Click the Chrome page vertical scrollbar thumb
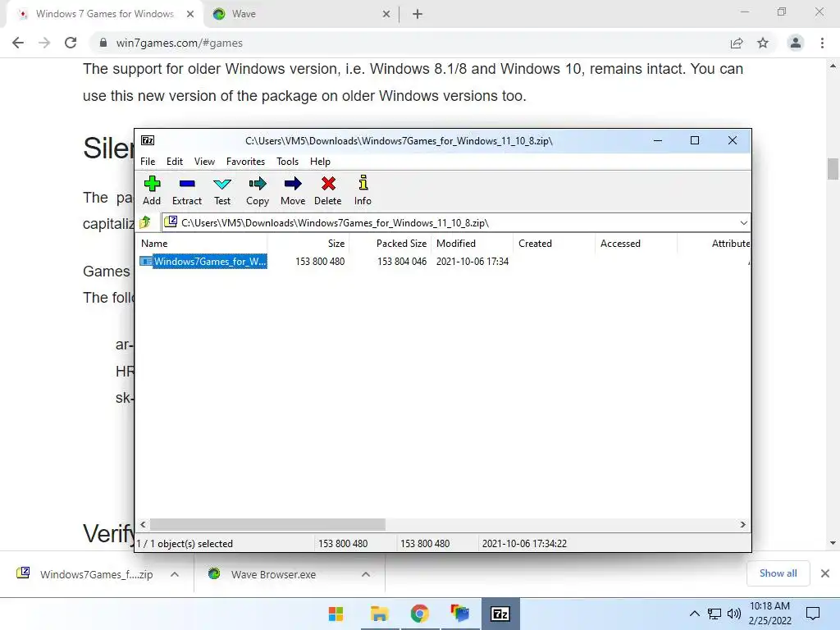The height and width of the screenshot is (630, 840). coord(833,169)
